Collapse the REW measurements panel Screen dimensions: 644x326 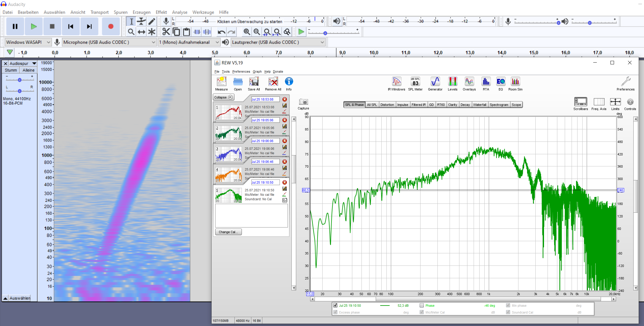click(224, 97)
